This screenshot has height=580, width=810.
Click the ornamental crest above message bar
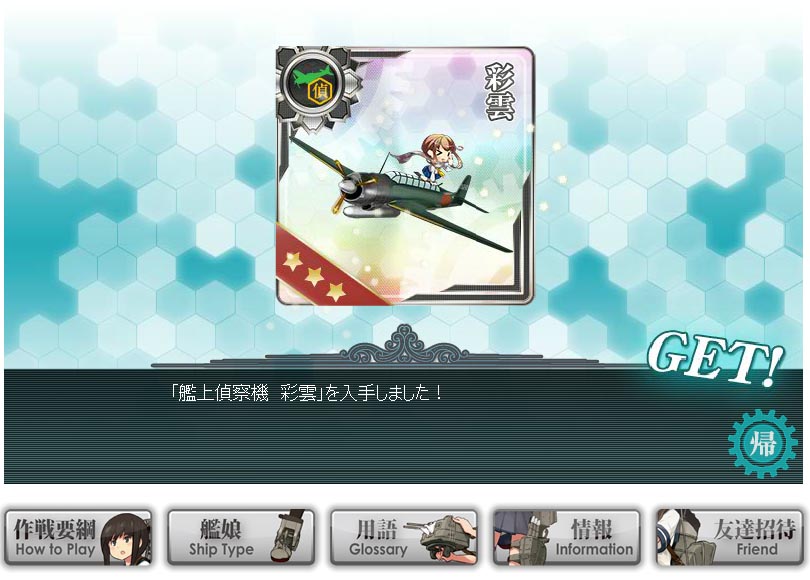point(404,344)
